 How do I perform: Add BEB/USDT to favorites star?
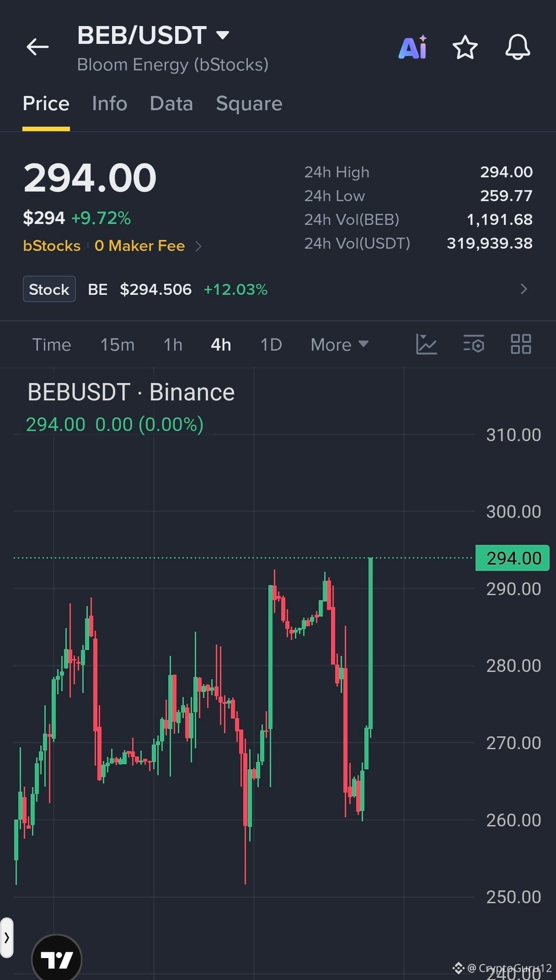click(465, 47)
